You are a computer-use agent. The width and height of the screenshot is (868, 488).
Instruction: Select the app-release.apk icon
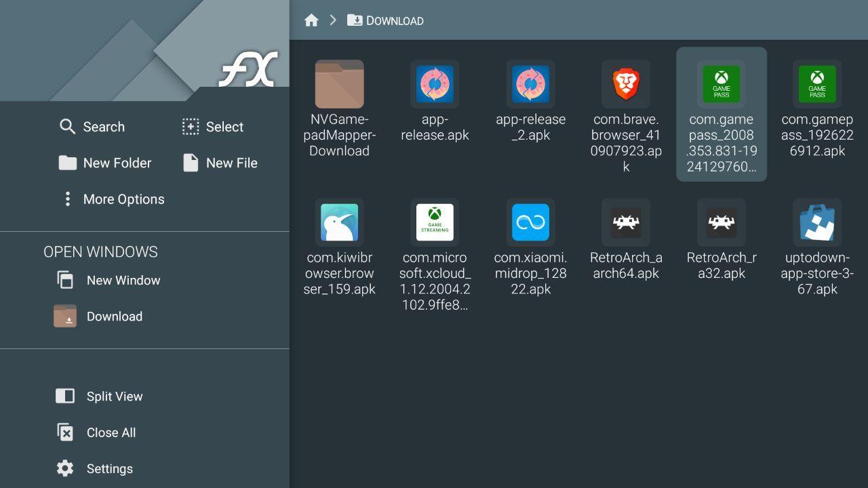pyautogui.click(x=435, y=84)
